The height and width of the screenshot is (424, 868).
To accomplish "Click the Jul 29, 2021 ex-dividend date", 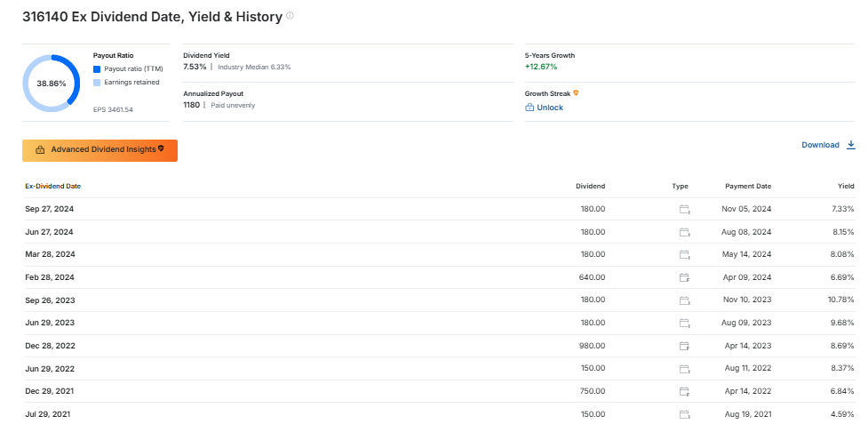I will point(48,414).
